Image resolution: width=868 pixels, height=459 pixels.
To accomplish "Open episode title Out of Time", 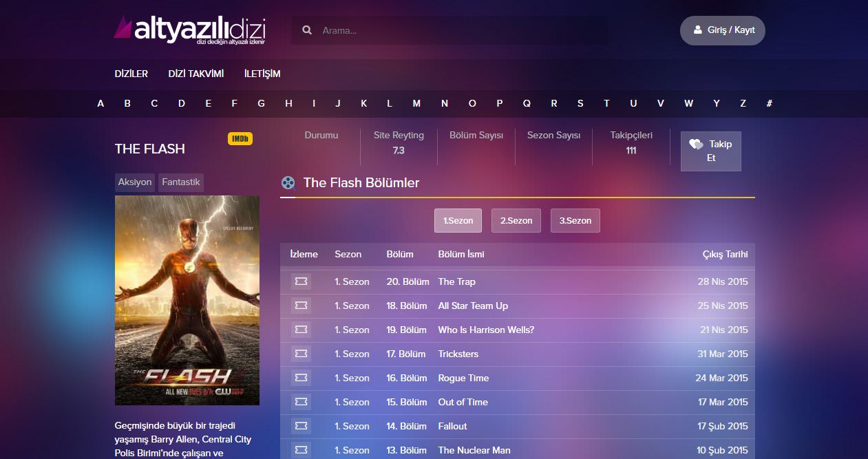I will (463, 402).
